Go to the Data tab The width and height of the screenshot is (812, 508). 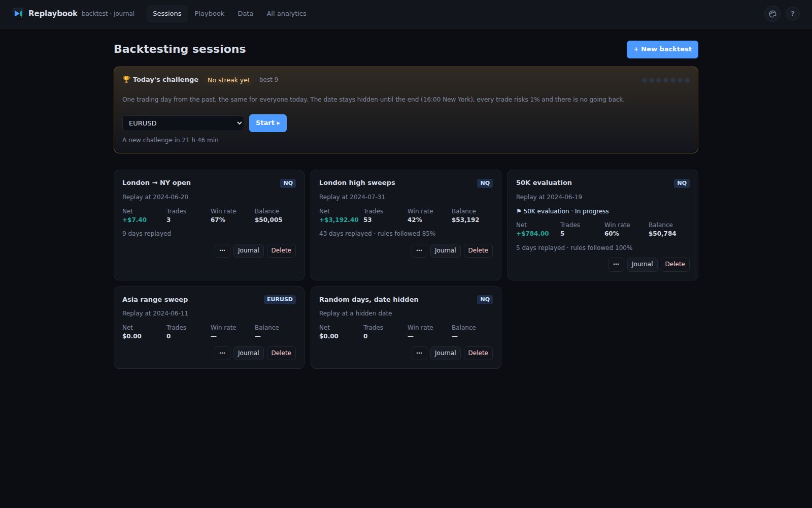point(245,14)
